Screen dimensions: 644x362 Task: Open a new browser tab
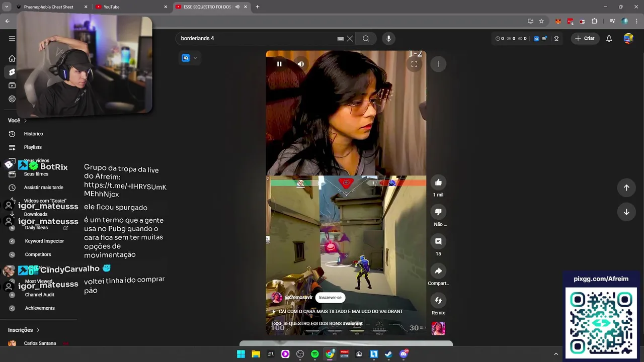pyautogui.click(x=258, y=7)
